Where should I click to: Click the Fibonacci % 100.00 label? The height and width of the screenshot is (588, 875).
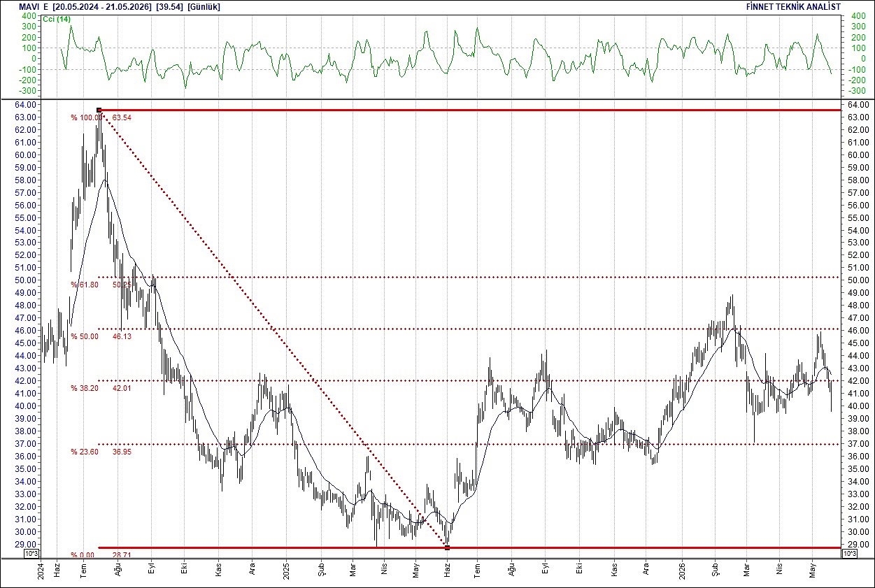[87, 117]
